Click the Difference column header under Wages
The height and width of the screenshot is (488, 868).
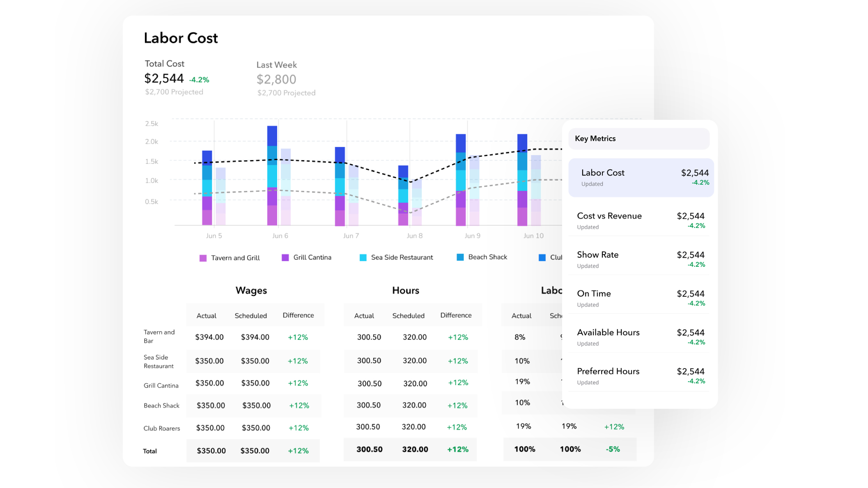point(299,315)
